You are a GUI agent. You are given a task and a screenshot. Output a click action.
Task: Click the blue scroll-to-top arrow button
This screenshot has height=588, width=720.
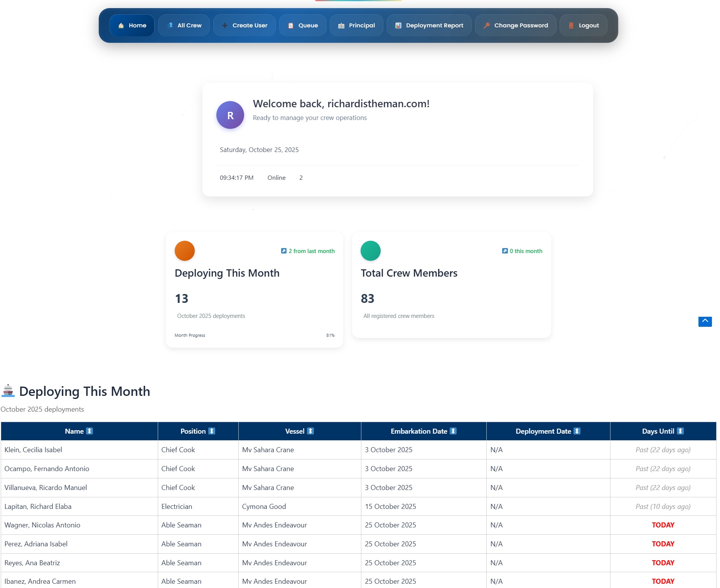[x=705, y=321]
